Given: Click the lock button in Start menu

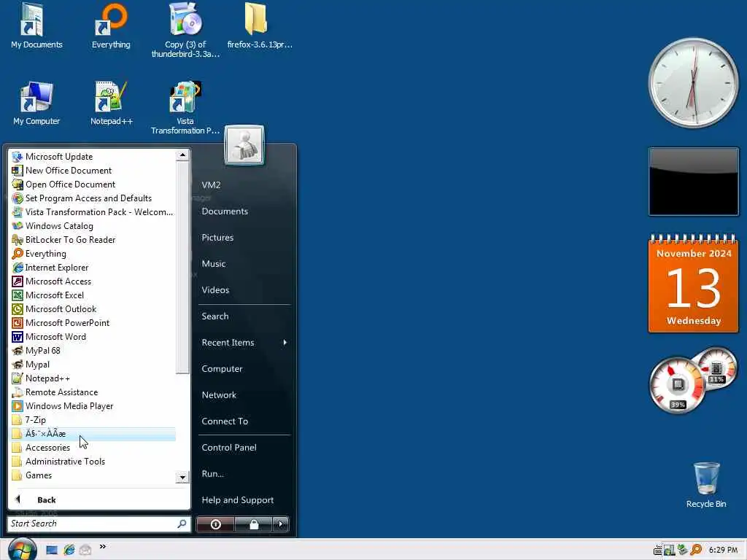Looking at the screenshot, I should tap(253, 524).
